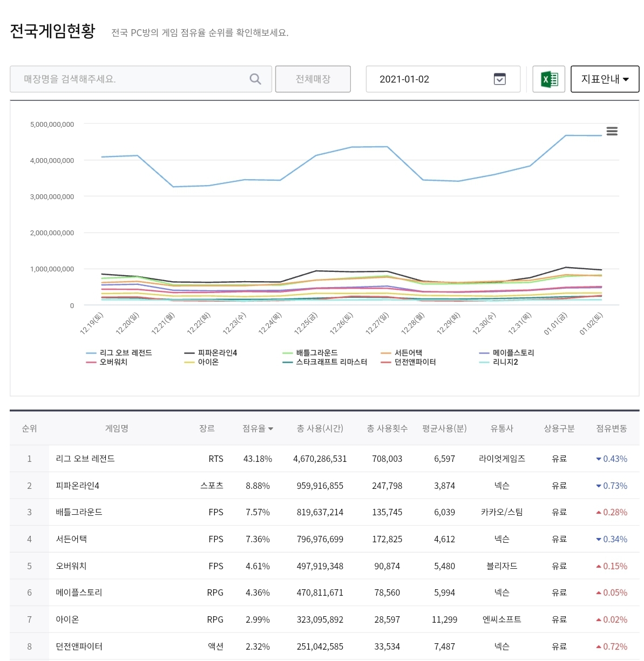Screen dimensions: 644x661
Task: Focus the 매장명 search input field
Action: coord(130,79)
